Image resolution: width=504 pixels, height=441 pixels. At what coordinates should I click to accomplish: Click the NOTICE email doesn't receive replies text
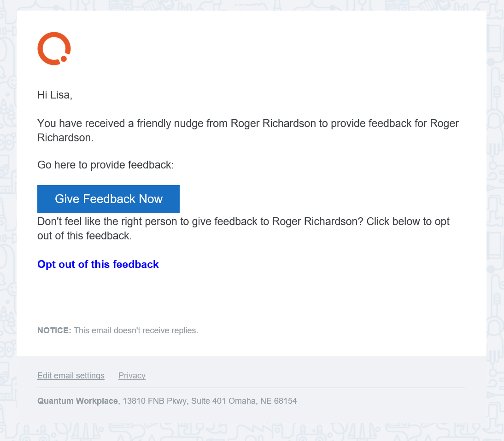coord(117,331)
